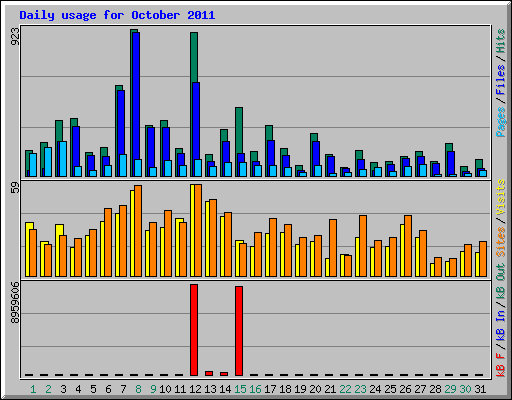Click the day '3' axis label

[x=63, y=389]
